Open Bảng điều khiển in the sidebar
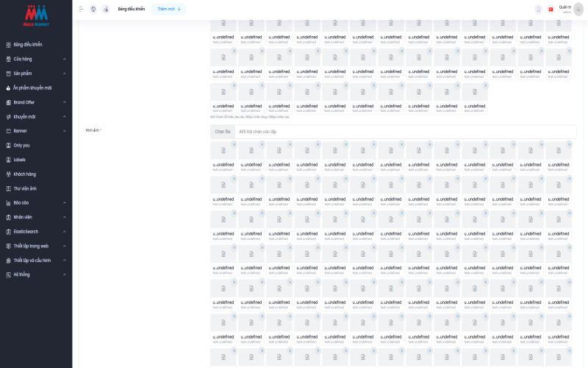588x368 pixels. (x=28, y=44)
